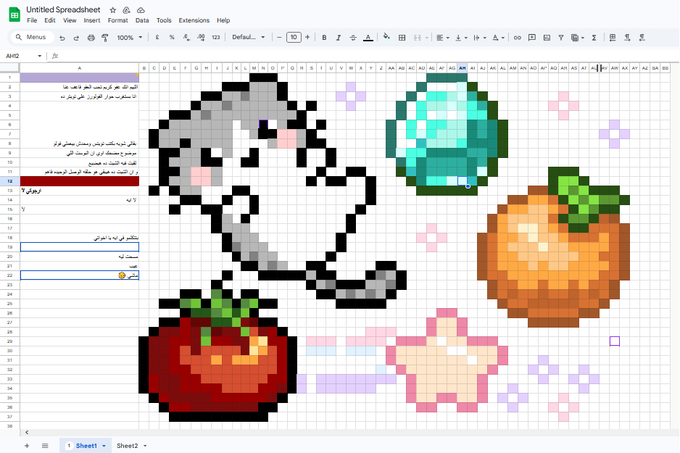Image resolution: width=680 pixels, height=453 pixels.
Task: Toggle Bold formatting
Action: [x=324, y=38]
